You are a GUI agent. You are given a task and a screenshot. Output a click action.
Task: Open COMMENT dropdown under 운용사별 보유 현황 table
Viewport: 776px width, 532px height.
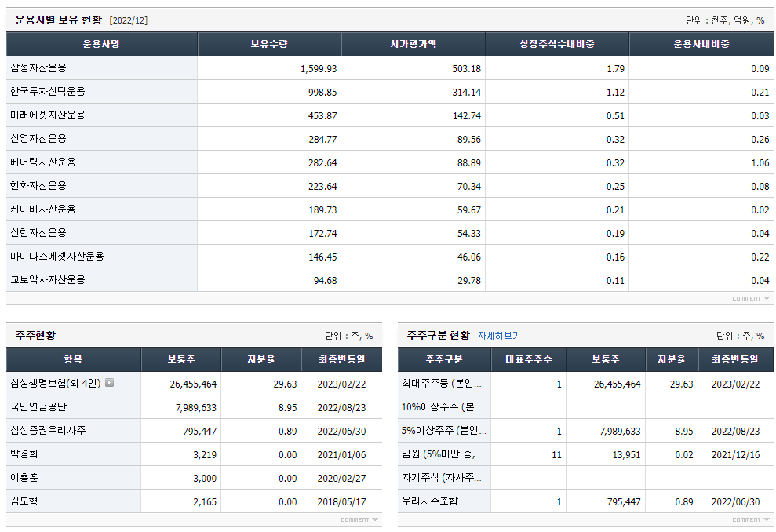coord(751,298)
